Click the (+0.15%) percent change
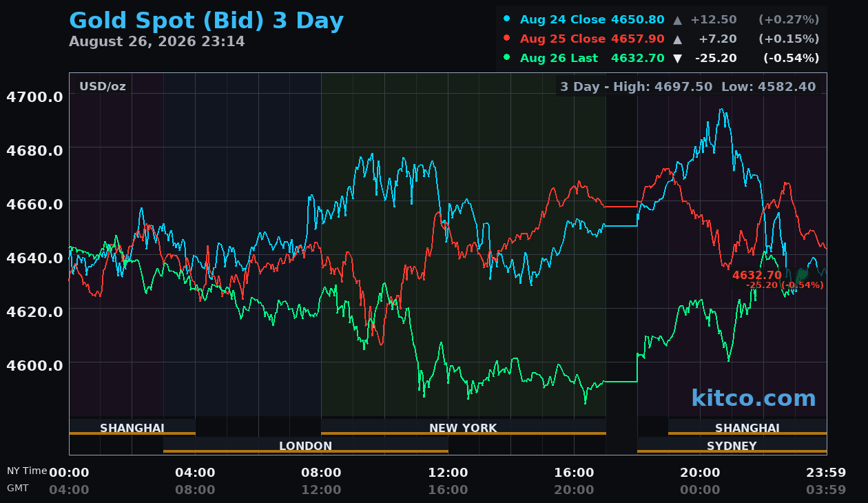This screenshot has height=503, width=868. (x=789, y=39)
